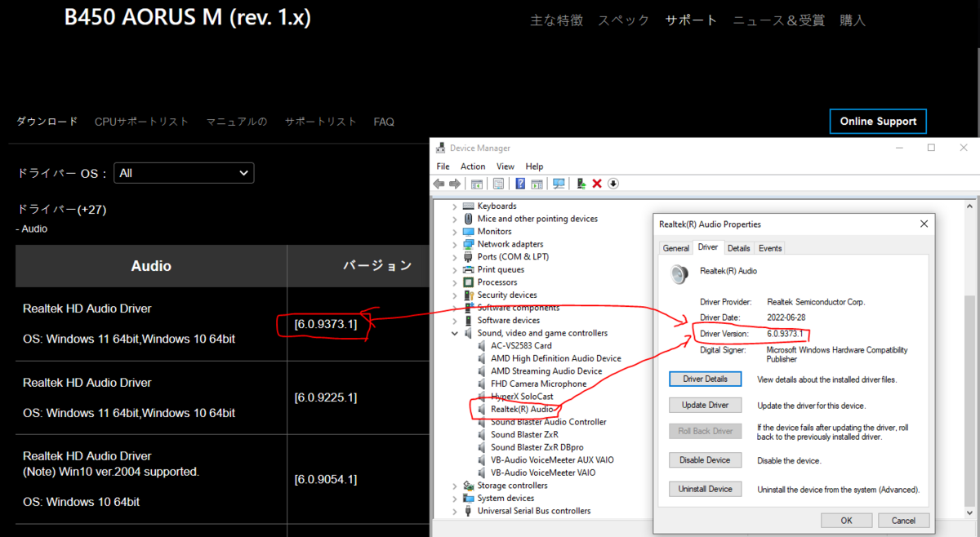This screenshot has width=980, height=537.
Task: Click the System devices icon
Action: pyautogui.click(x=469, y=498)
